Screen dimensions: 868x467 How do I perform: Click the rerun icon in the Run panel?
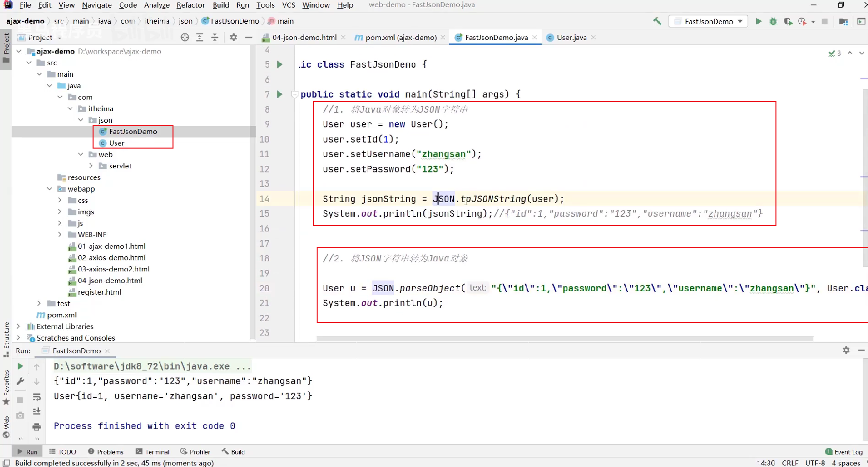coord(20,366)
